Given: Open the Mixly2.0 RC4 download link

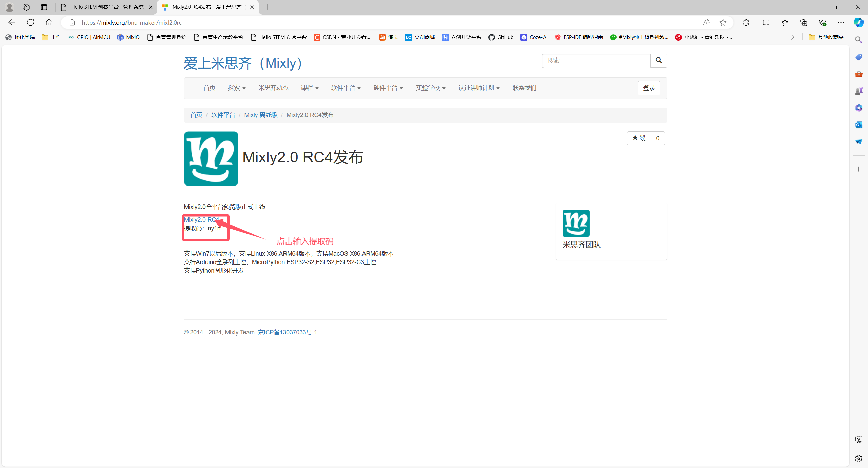Looking at the screenshot, I should point(200,219).
